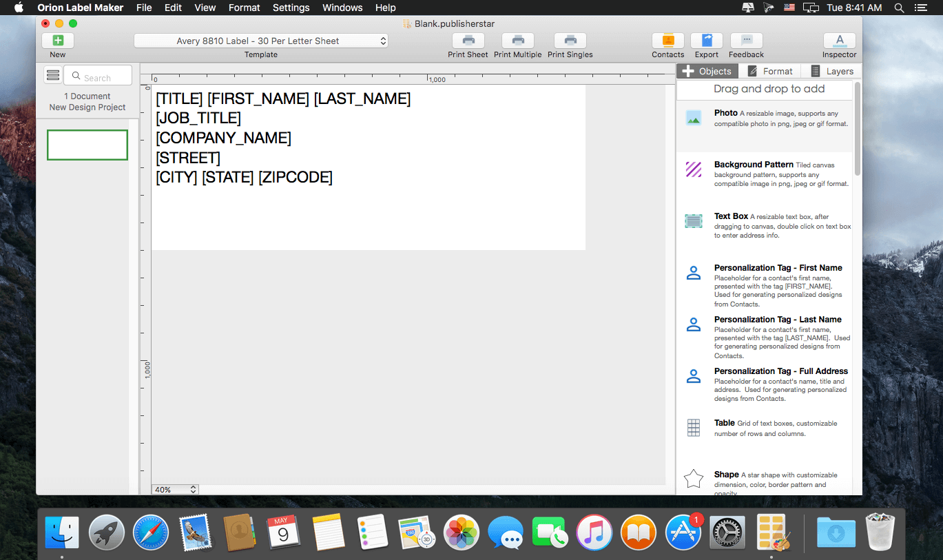This screenshot has height=560, width=943.
Task: Click the [COMPANY_NAME] text on the canvas
Action: (224, 138)
